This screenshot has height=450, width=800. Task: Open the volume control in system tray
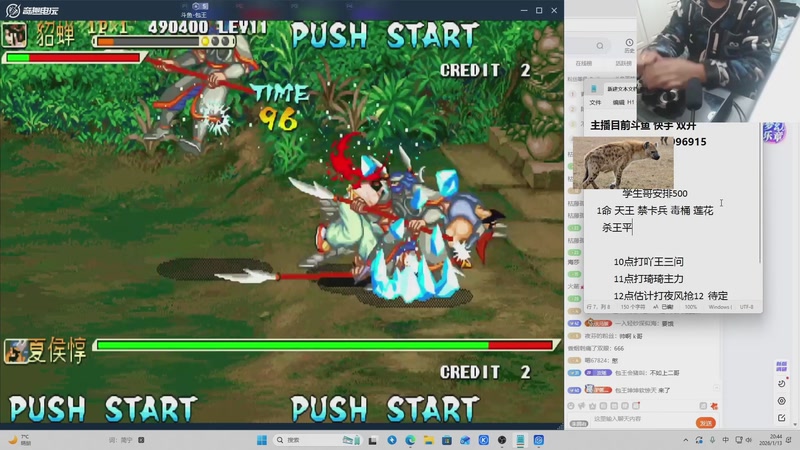click(748, 440)
